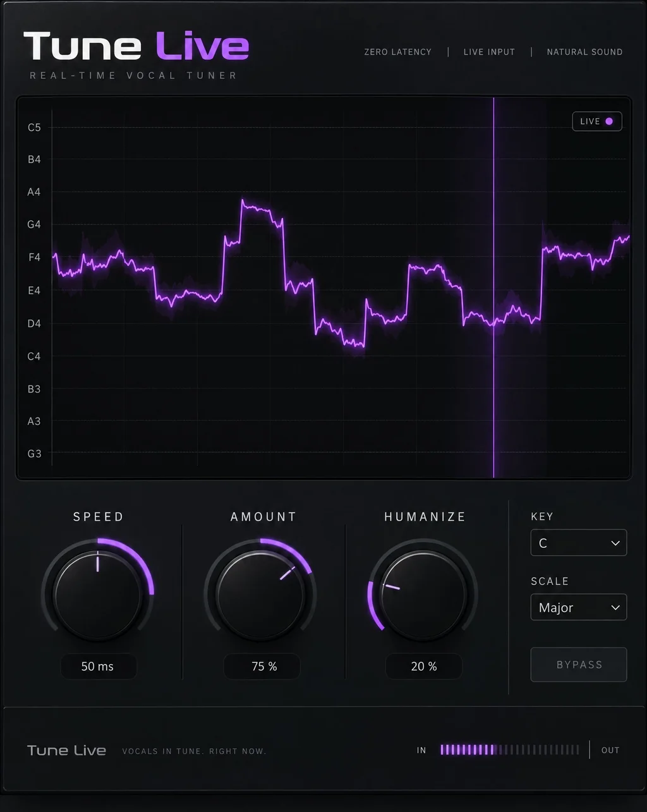Toggle the LIVE indicator button

click(x=597, y=121)
